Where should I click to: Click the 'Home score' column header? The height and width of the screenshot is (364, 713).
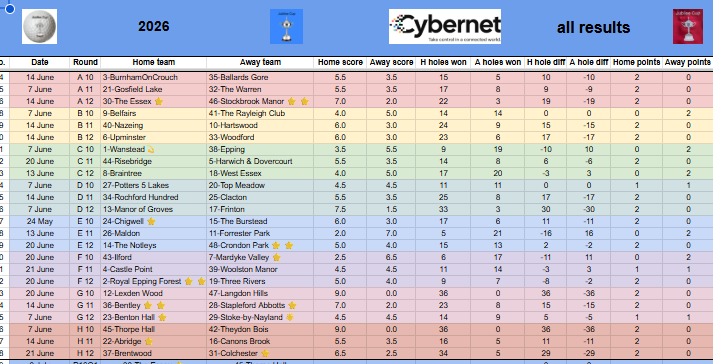click(340, 62)
